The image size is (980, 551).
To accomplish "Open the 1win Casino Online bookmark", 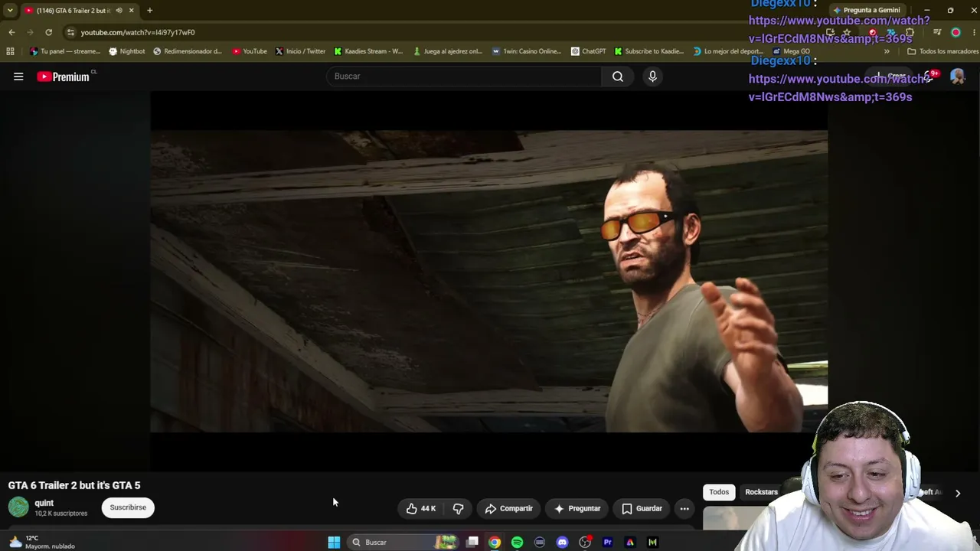I will (x=527, y=51).
